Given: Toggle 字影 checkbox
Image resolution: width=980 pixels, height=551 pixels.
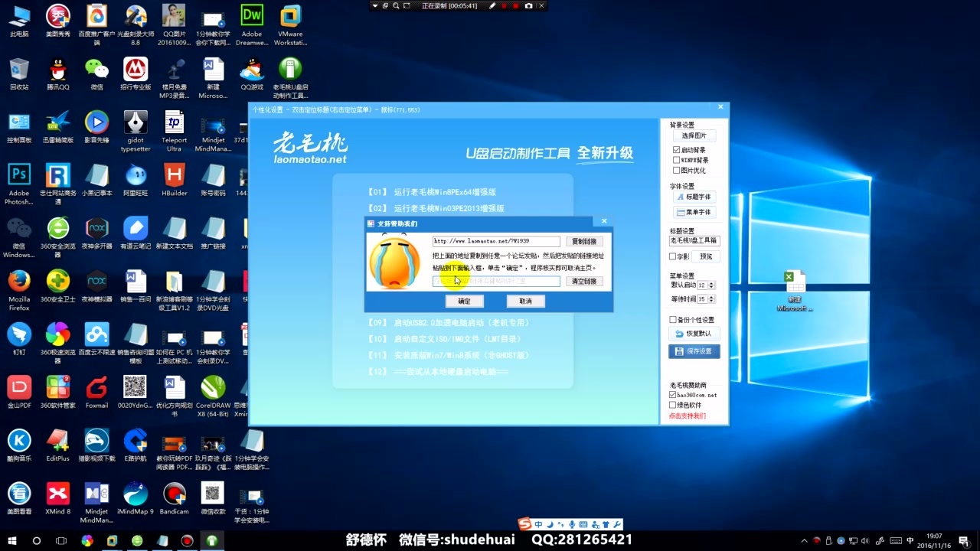Looking at the screenshot, I should (x=673, y=256).
